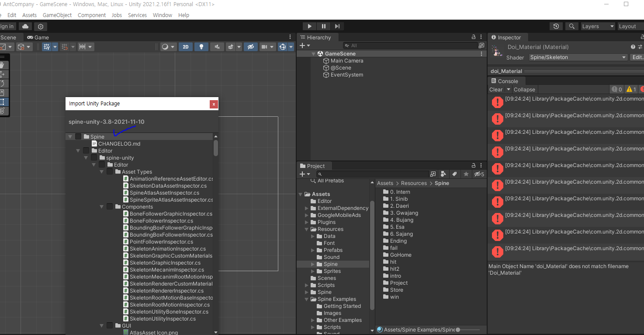Viewport: 644px width, 335px height.
Task: Collapse the GameScene hierarchy arrow
Action: coord(313,54)
